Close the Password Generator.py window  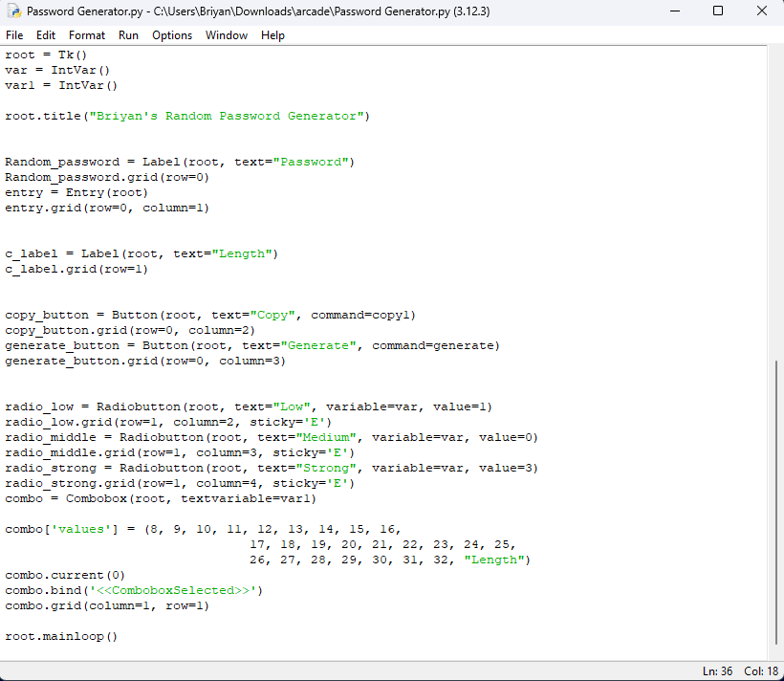click(762, 11)
